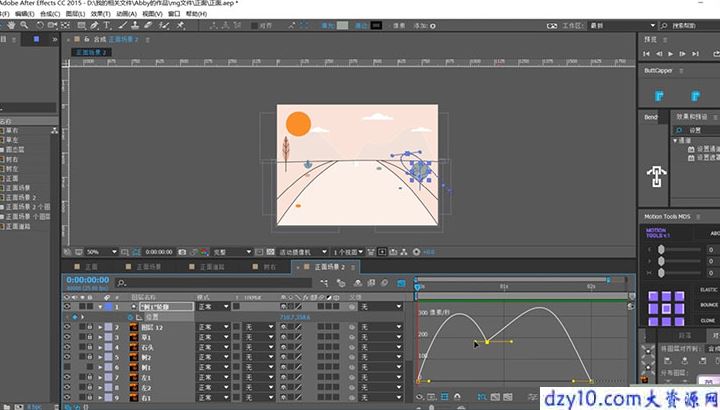Hide layer 1 with eye icon
This screenshot has height=410, width=720.
pos(68,306)
